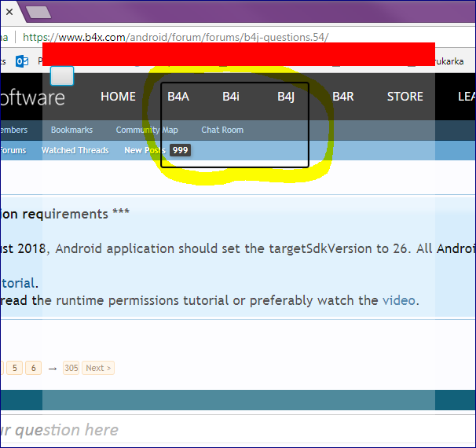Open the Community Map link
Image resolution: width=476 pixels, height=448 pixels.
click(x=147, y=130)
